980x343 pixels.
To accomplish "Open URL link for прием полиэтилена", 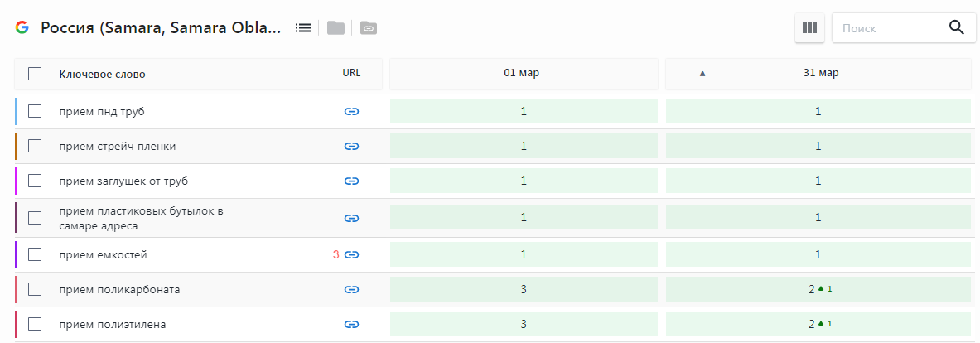I will tap(351, 325).
